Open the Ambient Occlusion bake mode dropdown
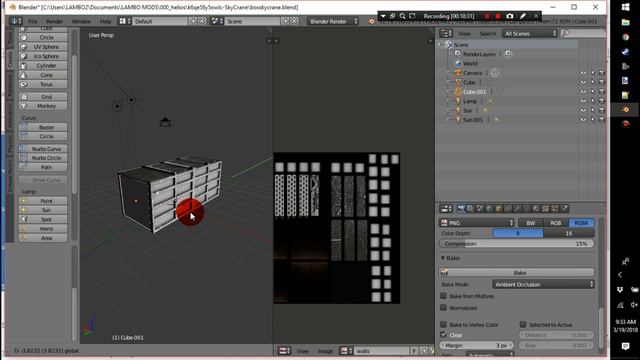Screen dimensions: 640x360 pos(543,284)
